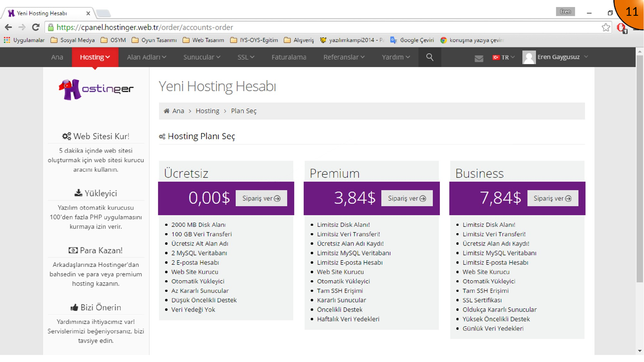Open the OSYM bookmarks folder

point(113,40)
